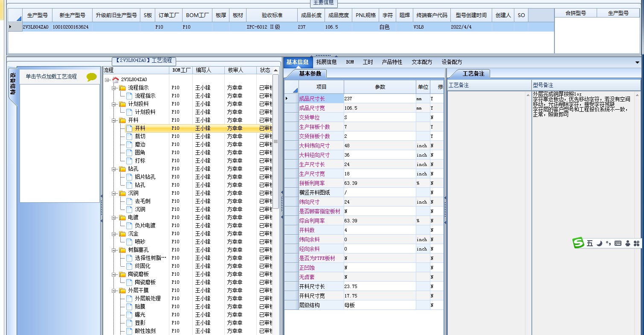Click the 开料尺寸长 value 23.75

[x=380, y=286]
